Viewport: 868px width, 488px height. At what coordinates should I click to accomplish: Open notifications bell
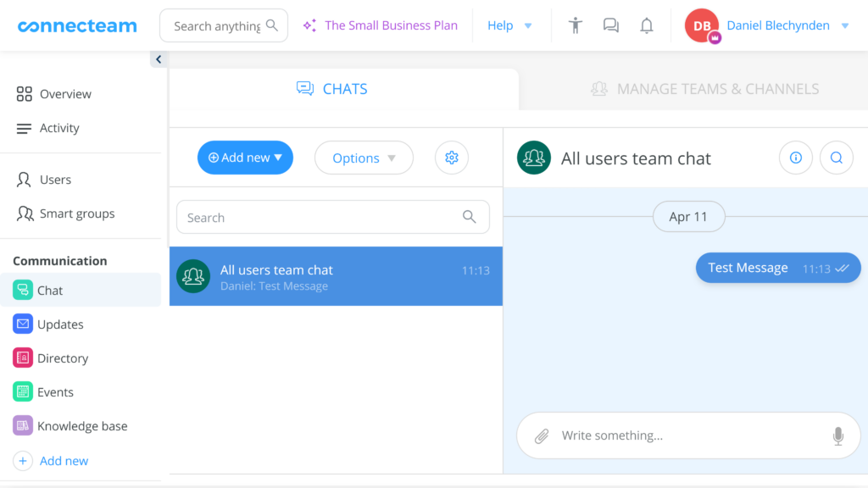coord(647,25)
